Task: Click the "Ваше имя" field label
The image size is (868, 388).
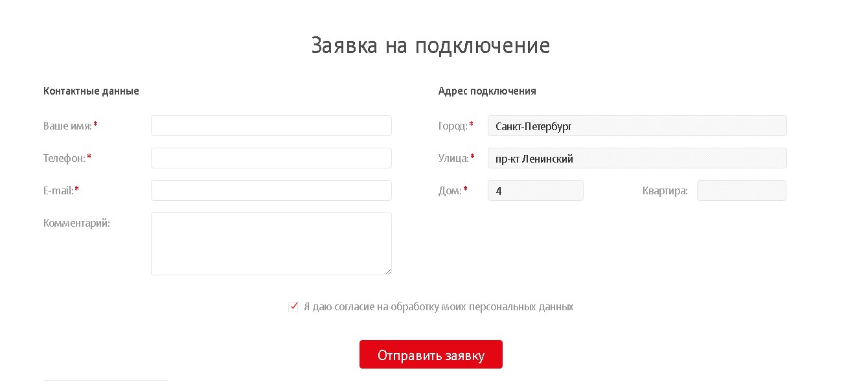Action: point(67,126)
